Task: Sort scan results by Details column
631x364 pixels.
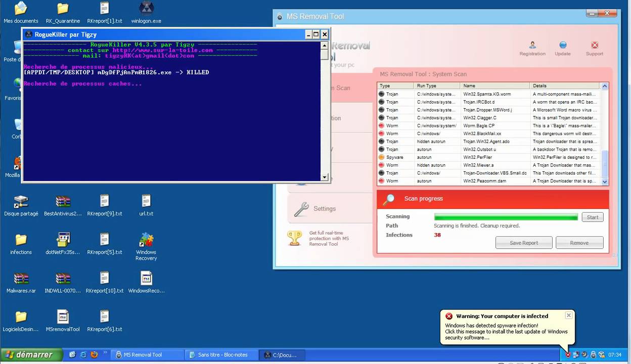Action: pyautogui.click(x=564, y=86)
